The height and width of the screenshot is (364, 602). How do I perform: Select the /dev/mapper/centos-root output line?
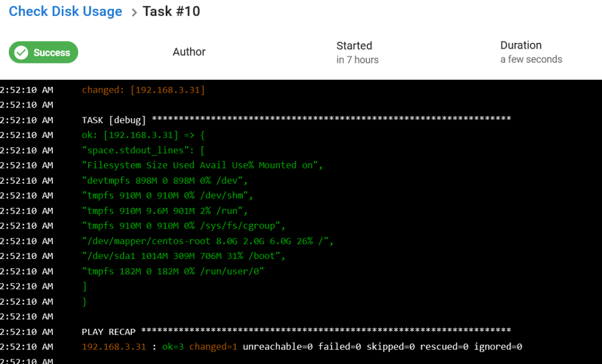point(208,241)
